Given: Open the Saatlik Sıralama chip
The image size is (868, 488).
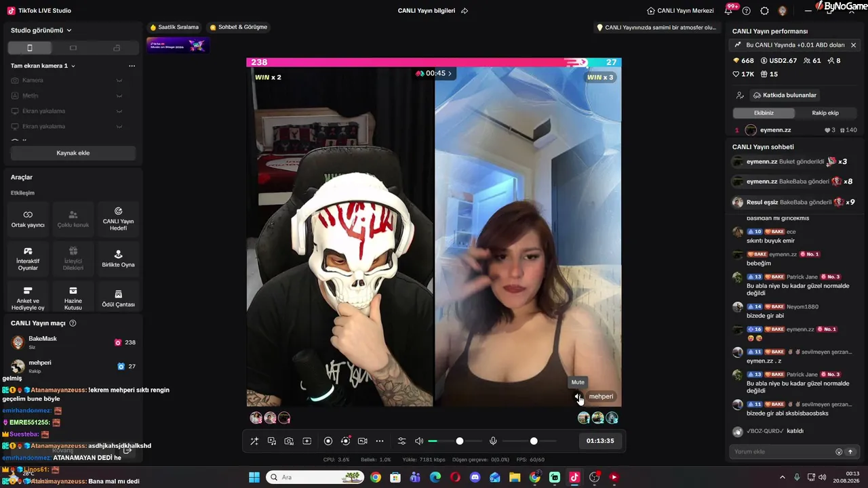Looking at the screenshot, I should 174,27.
